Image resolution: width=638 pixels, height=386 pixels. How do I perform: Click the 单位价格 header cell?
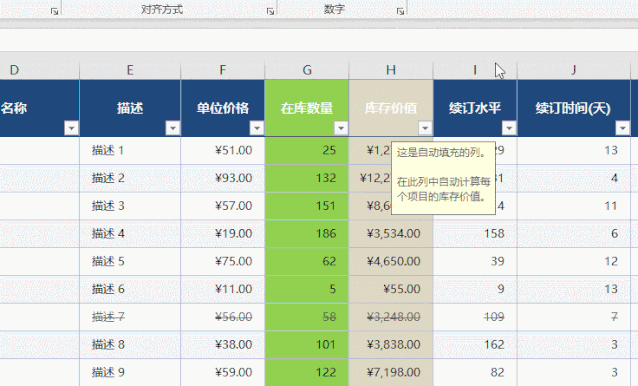[223, 108]
